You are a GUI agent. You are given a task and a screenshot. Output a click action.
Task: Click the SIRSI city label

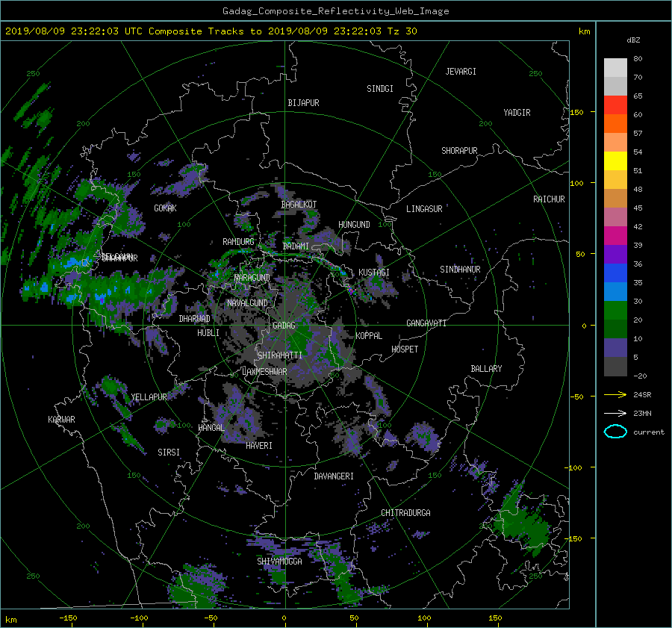[x=169, y=453]
